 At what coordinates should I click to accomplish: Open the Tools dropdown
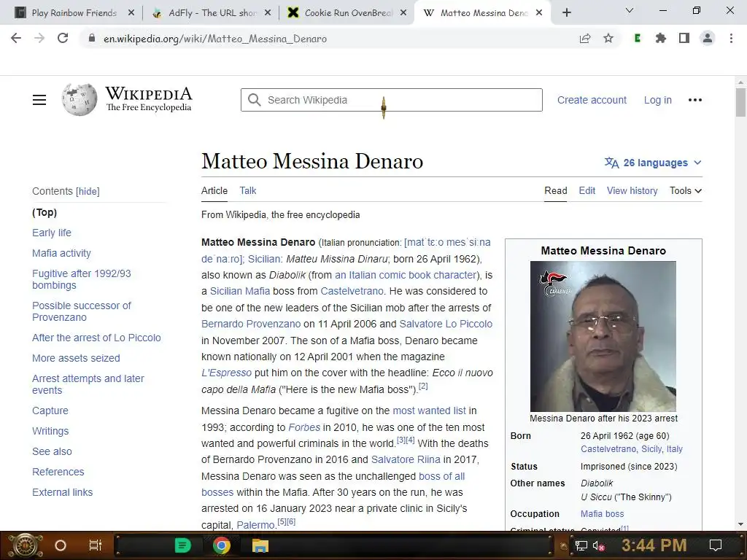(x=686, y=190)
